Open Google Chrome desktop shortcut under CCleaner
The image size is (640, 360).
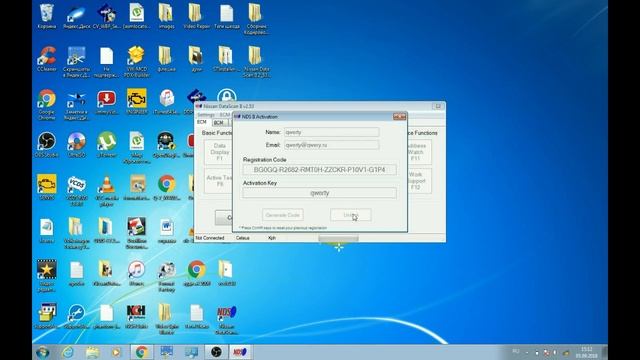pos(47,104)
